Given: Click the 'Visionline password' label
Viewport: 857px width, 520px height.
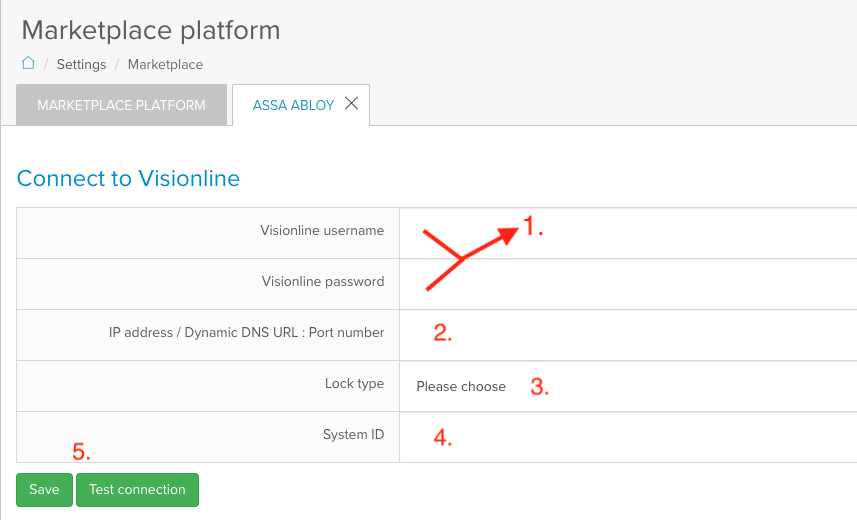Looking at the screenshot, I should click(x=323, y=282).
